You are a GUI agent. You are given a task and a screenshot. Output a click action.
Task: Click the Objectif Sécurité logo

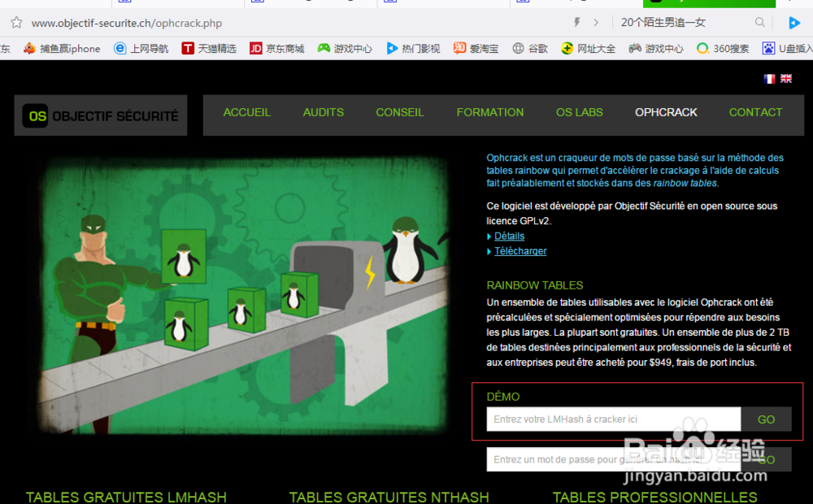point(101,115)
